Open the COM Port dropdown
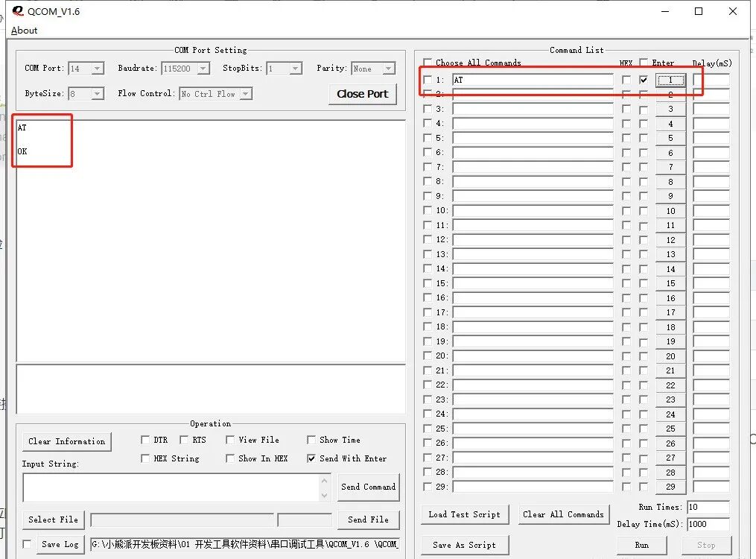756x559 pixels. coord(98,69)
